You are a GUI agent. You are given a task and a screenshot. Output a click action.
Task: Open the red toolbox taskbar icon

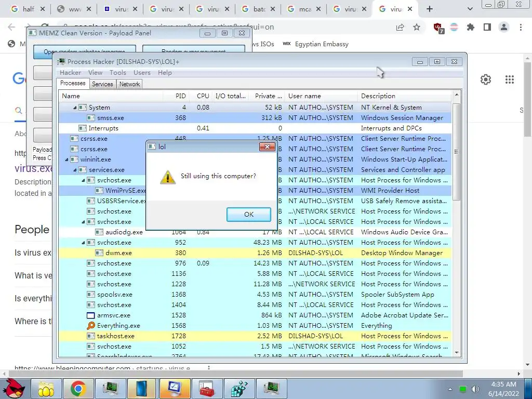pos(207,389)
